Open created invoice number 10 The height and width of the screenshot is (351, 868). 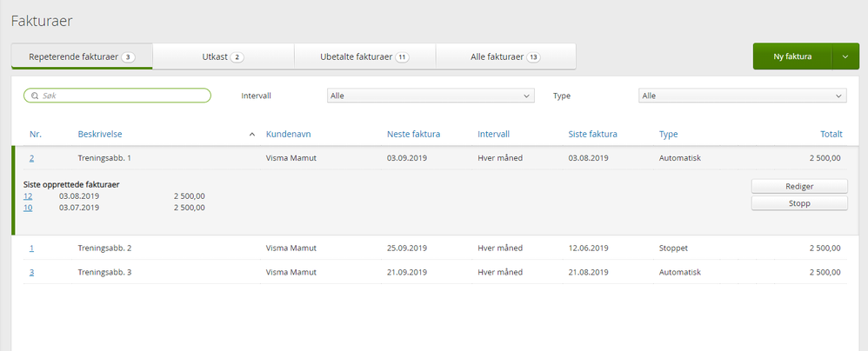[28, 208]
